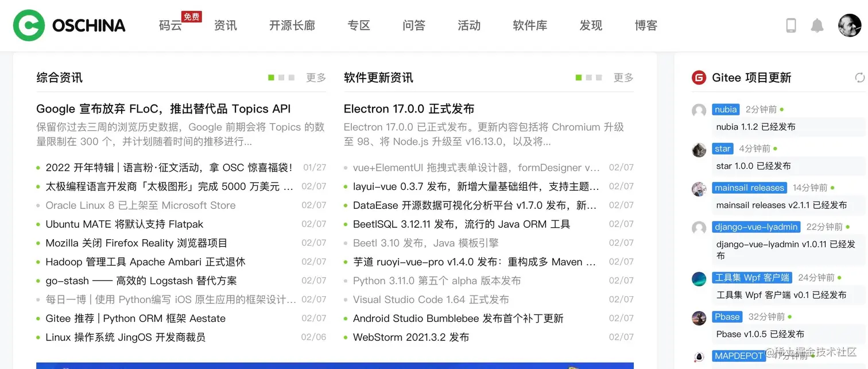The width and height of the screenshot is (868, 369).
Task: Open Android Studio Bumblebee 补丁更新 article
Action: [x=458, y=318]
